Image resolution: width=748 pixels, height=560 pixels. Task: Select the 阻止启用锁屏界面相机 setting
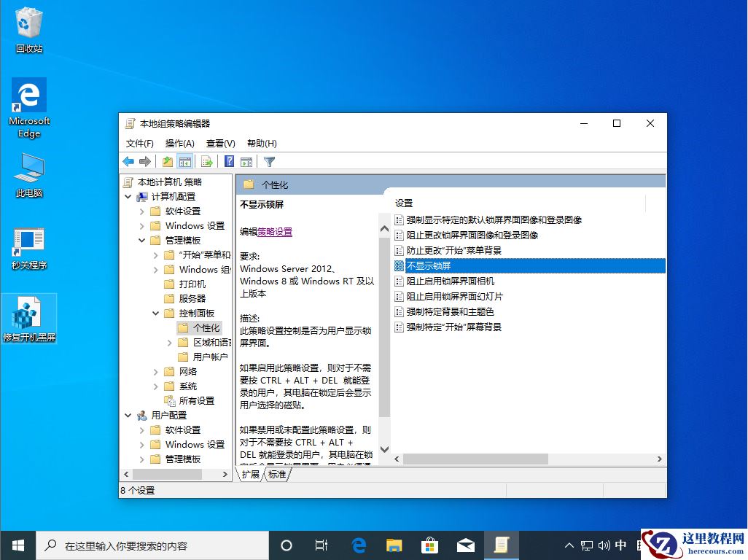pos(448,281)
